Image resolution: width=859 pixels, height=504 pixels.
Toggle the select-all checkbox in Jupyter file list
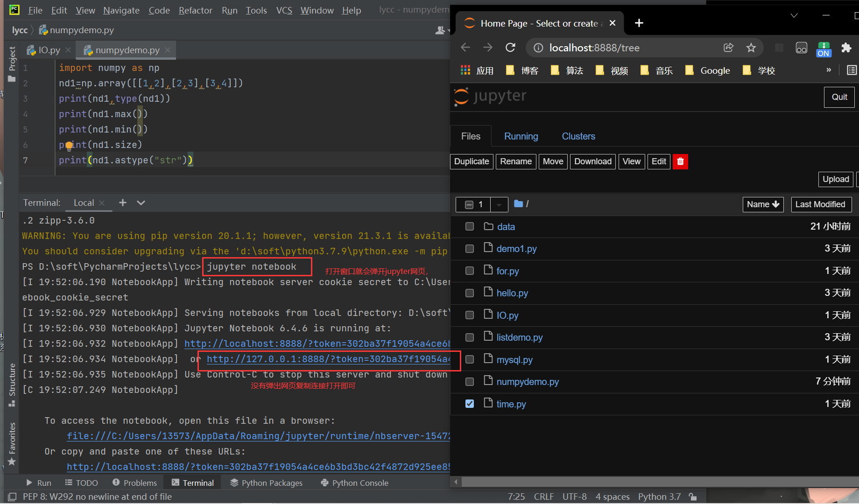[469, 204]
